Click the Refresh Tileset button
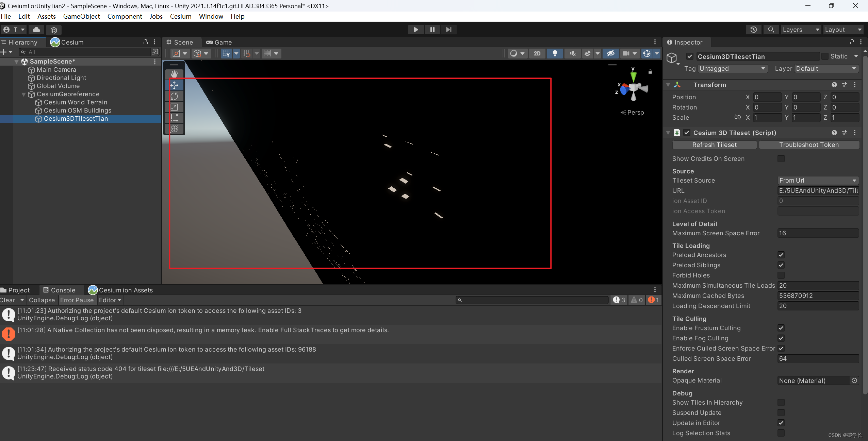 pyautogui.click(x=714, y=145)
